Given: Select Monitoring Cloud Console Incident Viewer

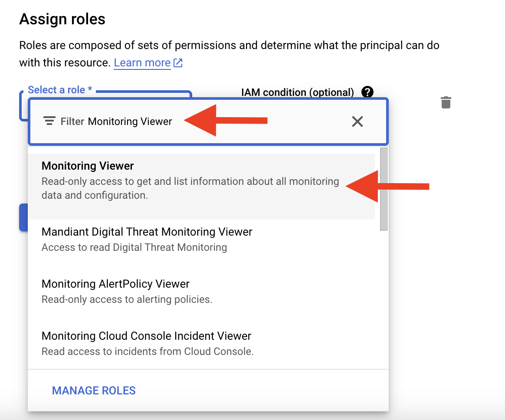Looking at the screenshot, I should (201, 343).
